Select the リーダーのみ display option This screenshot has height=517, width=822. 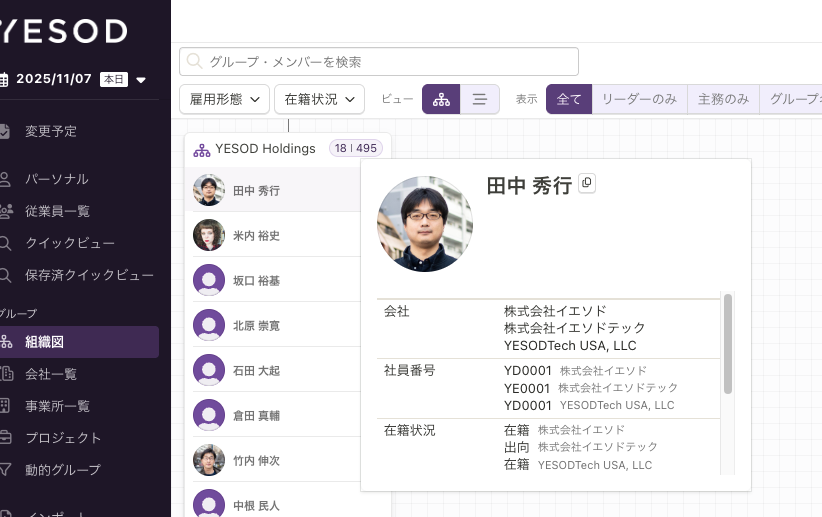coord(640,99)
